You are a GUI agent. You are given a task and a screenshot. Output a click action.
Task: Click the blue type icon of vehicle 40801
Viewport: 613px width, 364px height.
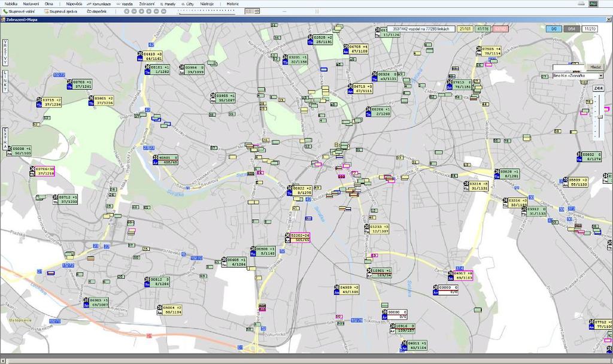[x=155, y=162]
